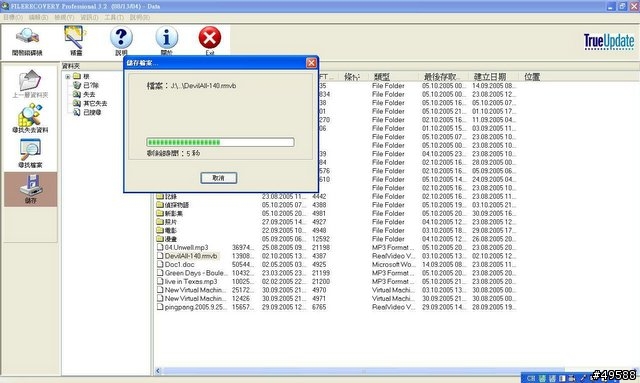The height and width of the screenshot is (383, 640).
Task: Select the pingpang.2005.9.25... video file
Action: [x=191, y=307]
